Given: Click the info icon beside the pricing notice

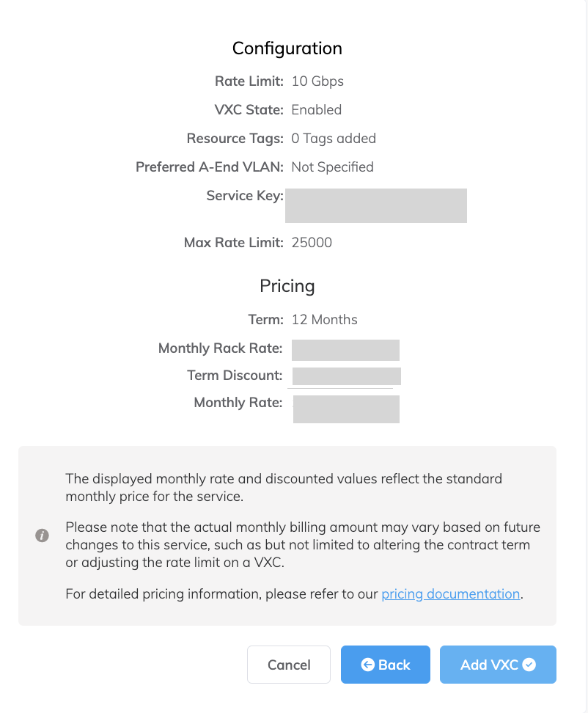Looking at the screenshot, I should pyautogui.click(x=42, y=535).
